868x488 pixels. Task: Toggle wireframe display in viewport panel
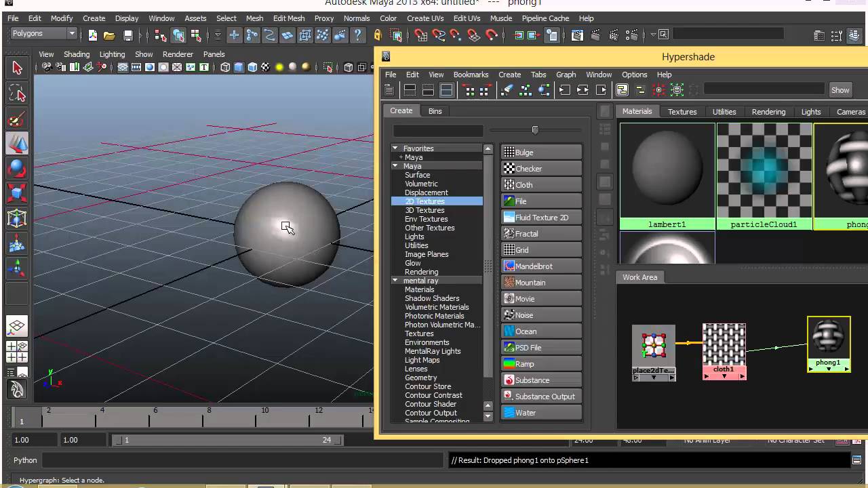(x=225, y=67)
